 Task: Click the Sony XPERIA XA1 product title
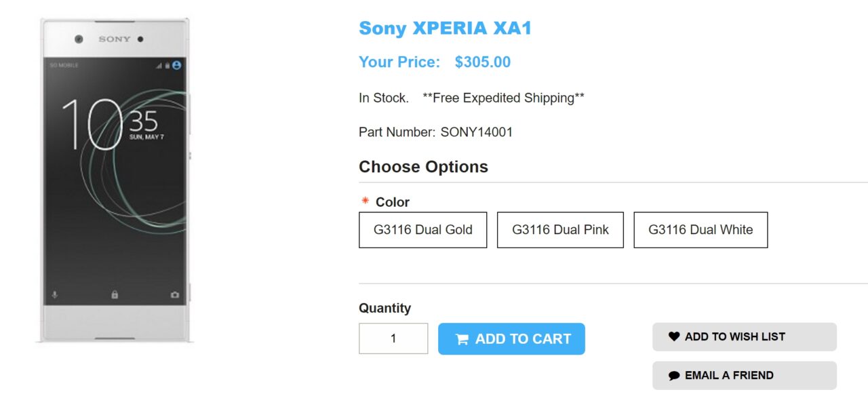click(x=445, y=28)
